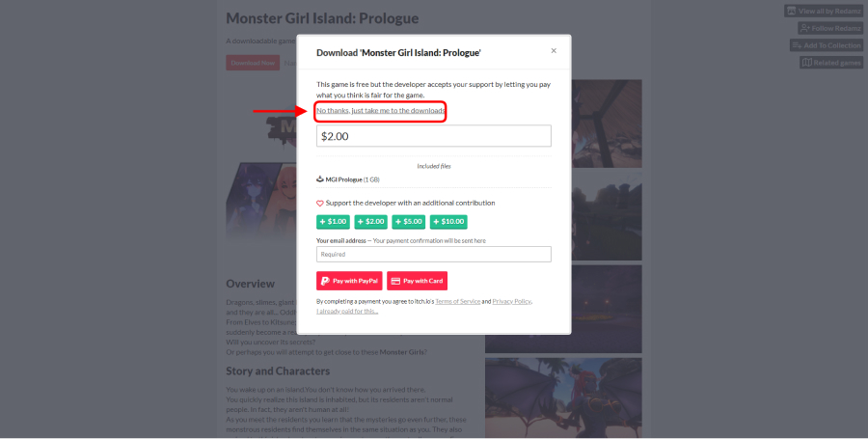Click 'I already paid for this...' link

pos(347,311)
